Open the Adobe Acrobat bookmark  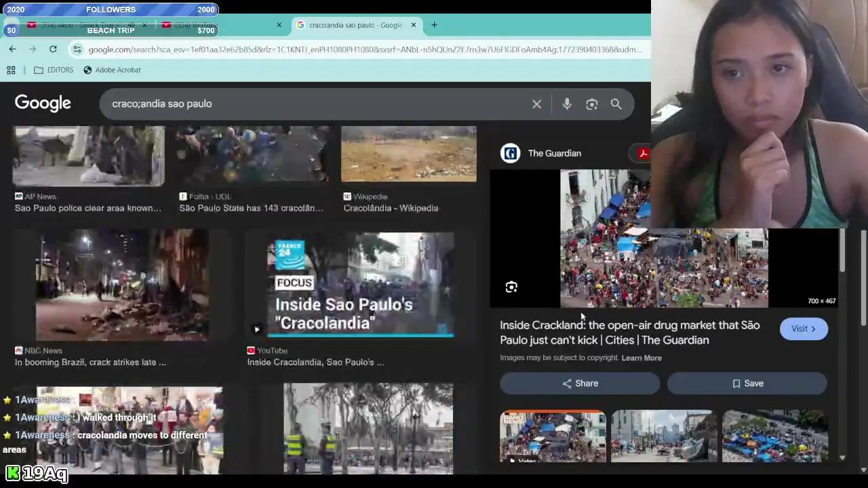point(112,70)
